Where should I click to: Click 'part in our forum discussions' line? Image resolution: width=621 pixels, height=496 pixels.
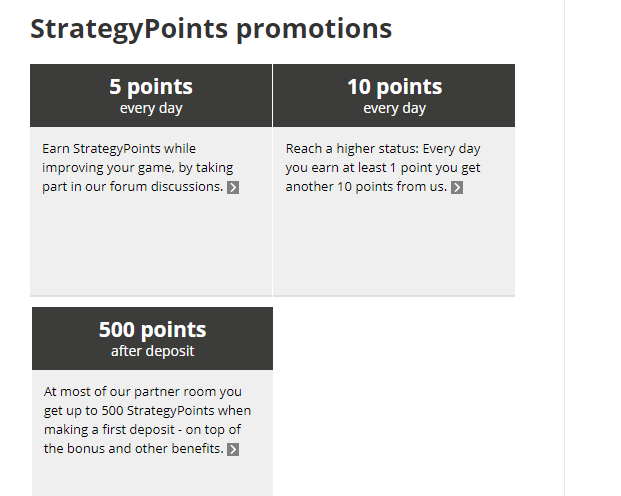pyautogui.click(x=133, y=187)
